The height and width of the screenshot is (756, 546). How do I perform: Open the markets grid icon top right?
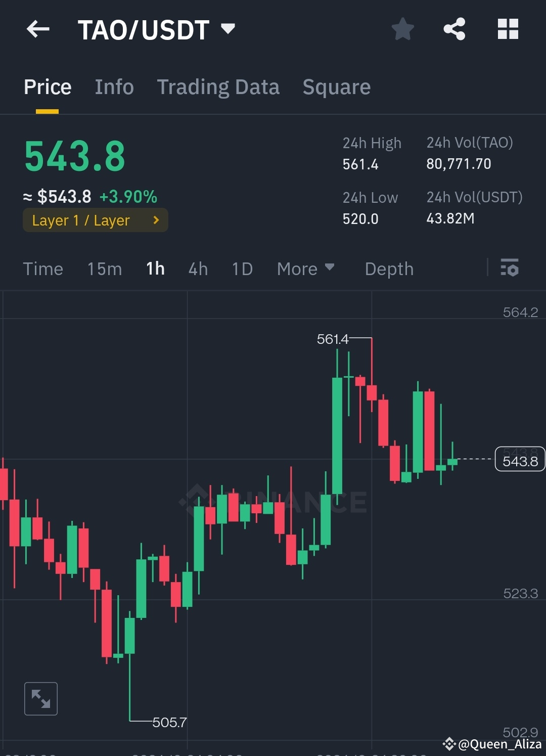click(508, 29)
